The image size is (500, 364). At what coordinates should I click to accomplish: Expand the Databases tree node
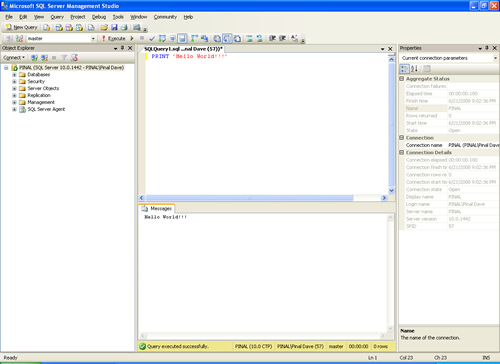click(14, 75)
